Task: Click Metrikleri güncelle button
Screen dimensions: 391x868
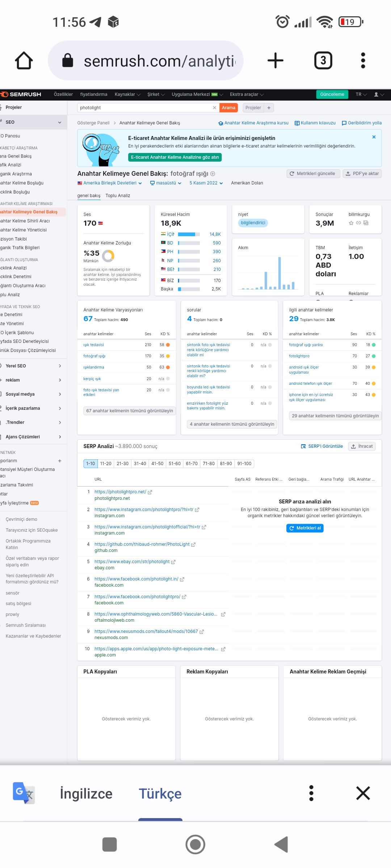Action: (x=313, y=174)
